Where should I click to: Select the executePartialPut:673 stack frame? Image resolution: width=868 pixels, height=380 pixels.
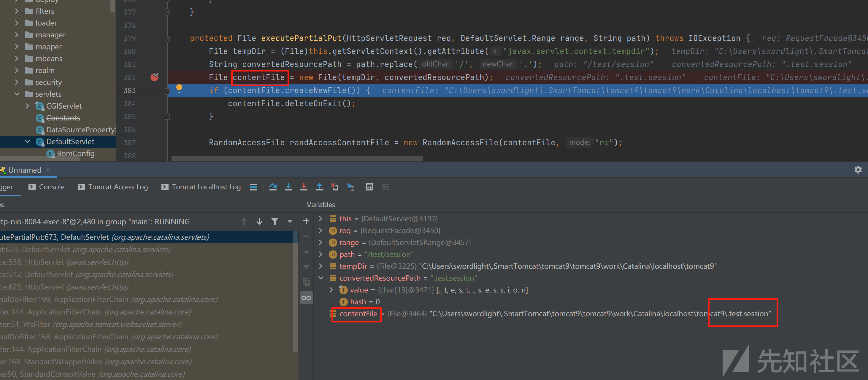coord(147,237)
